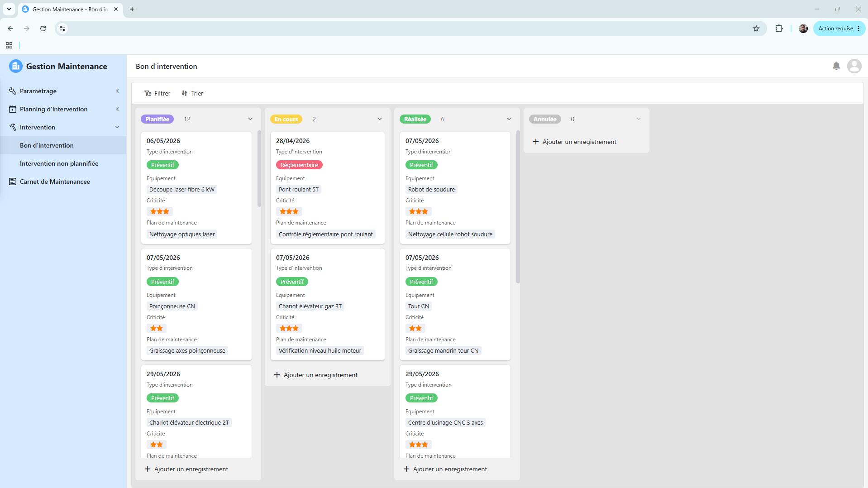This screenshot has width=868, height=488.
Task: Open a new browser tab
Action: [132, 9]
